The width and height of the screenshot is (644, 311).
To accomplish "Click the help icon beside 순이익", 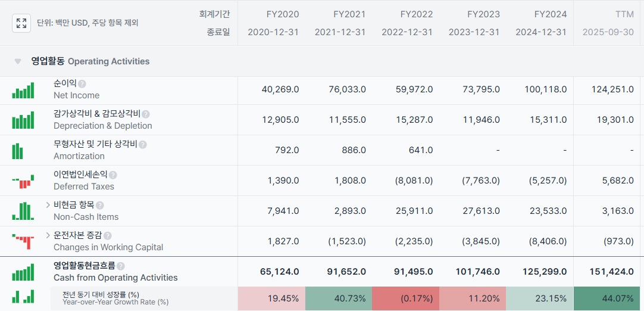I will pos(82,84).
